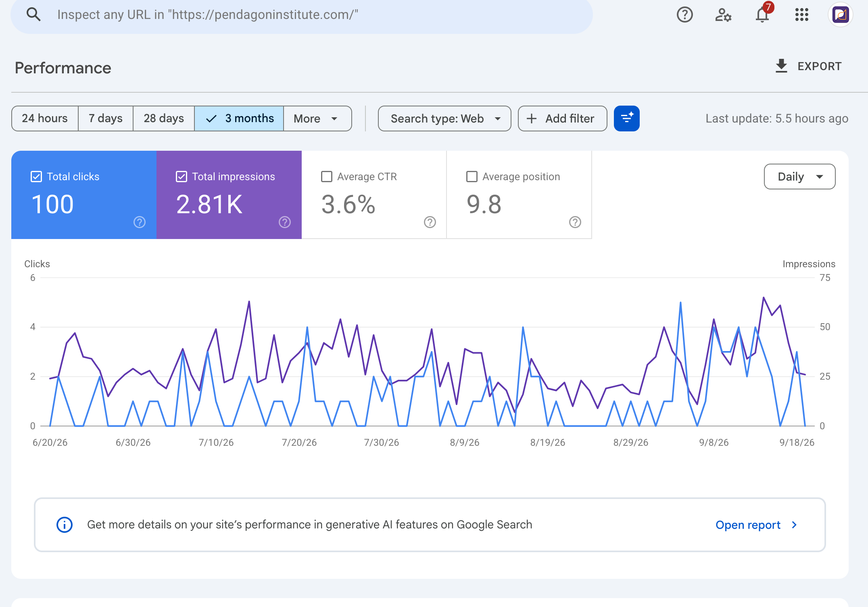Click the 3.6% CTR value
This screenshot has width=868, height=607.
[348, 204]
